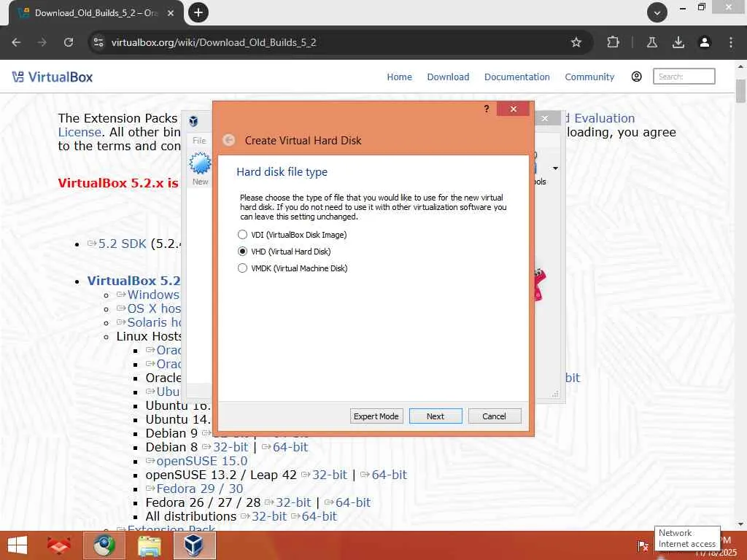Open the browser extensions puzzle icon
Screen dimensions: 747x560
613,42
